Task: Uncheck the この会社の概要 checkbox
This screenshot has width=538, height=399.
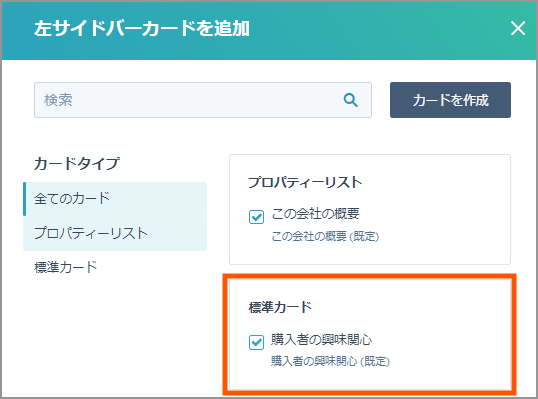Action: click(x=256, y=217)
